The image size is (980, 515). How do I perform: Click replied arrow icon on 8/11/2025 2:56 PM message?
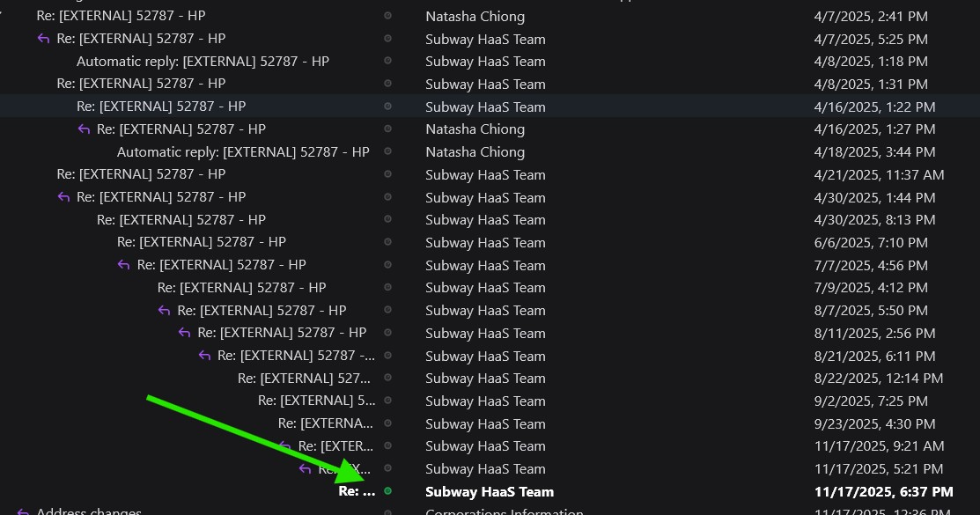pos(184,333)
